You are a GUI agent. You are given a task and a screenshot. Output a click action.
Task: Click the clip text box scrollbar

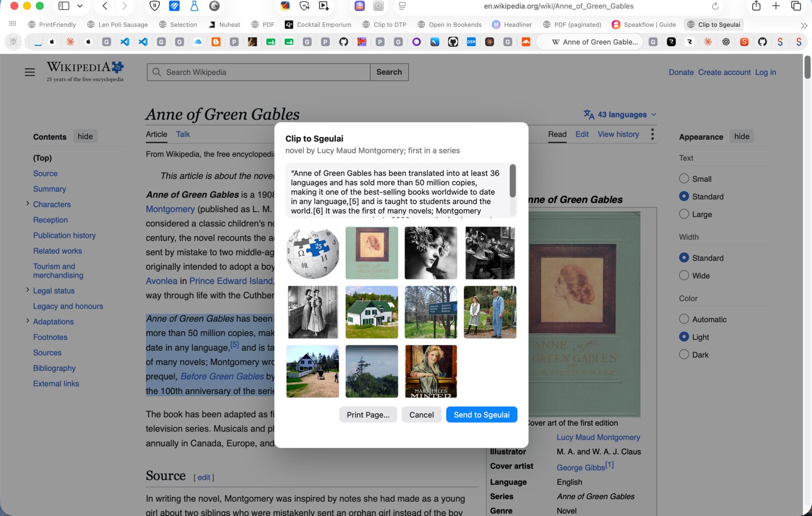pyautogui.click(x=513, y=181)
